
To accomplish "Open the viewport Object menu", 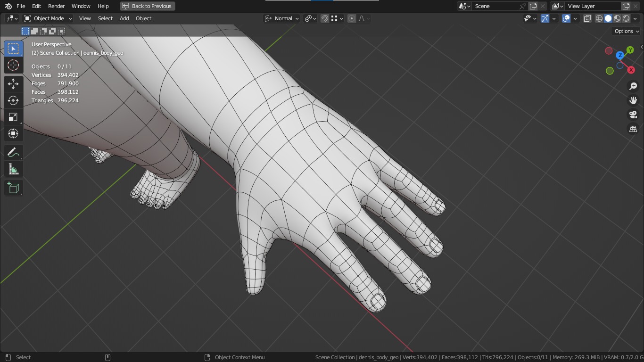I will coord(143,18).
